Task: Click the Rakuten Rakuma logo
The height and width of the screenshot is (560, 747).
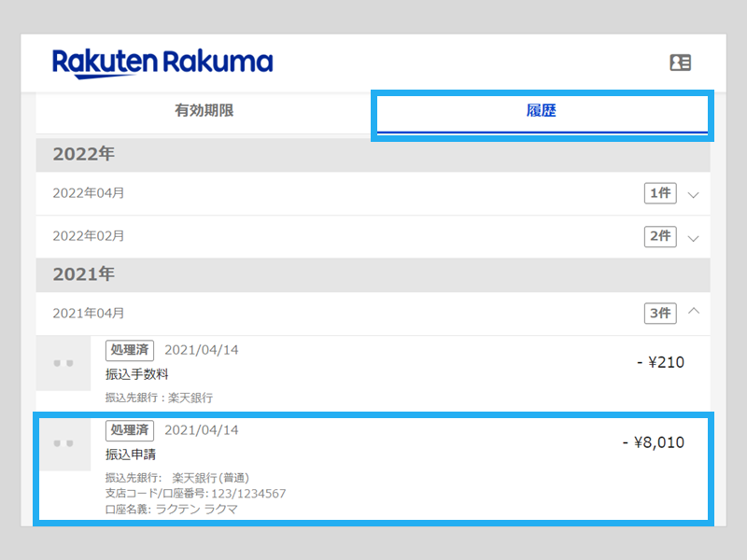Action: click(x=162, y=63)
